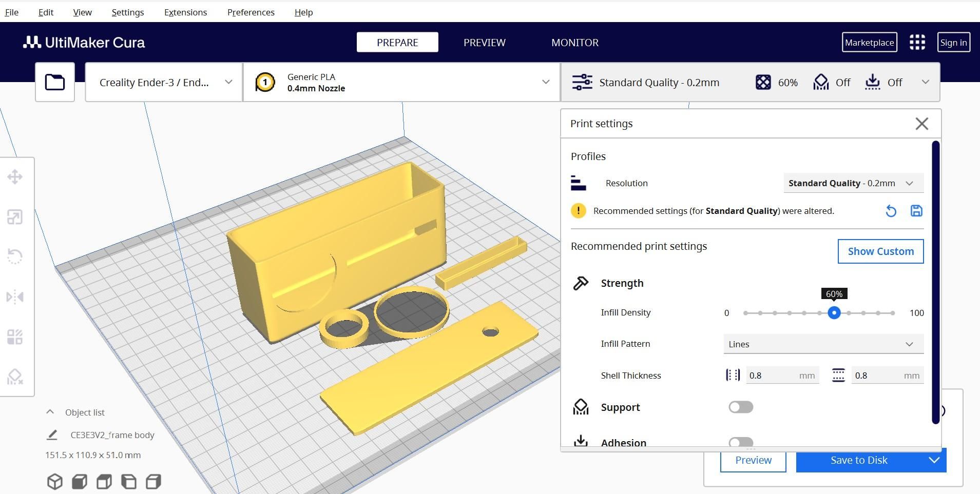Viewport: 980px width, 494px height.
Task: Click the Preview button at bottom
Action: point(753,460)
